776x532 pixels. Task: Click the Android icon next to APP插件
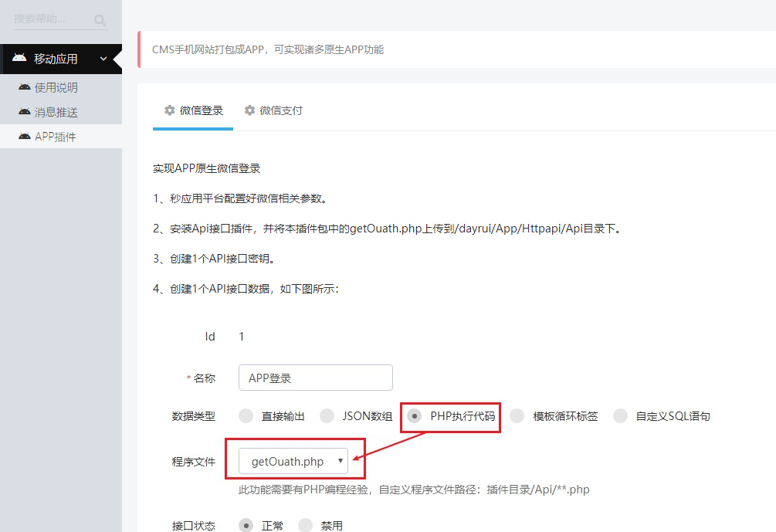pyautogui.click(x=24, y=136)
